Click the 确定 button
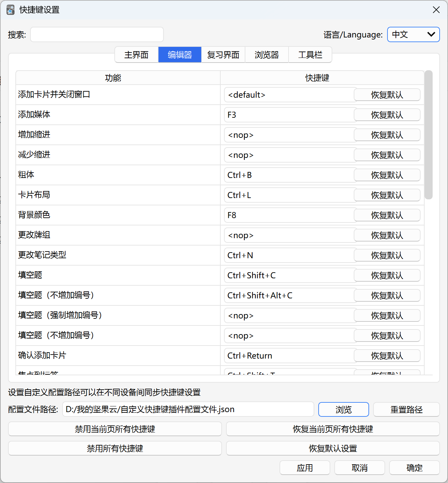Image resolution: width=448 pixels, height=483 pixels. [x=414, y=468]
